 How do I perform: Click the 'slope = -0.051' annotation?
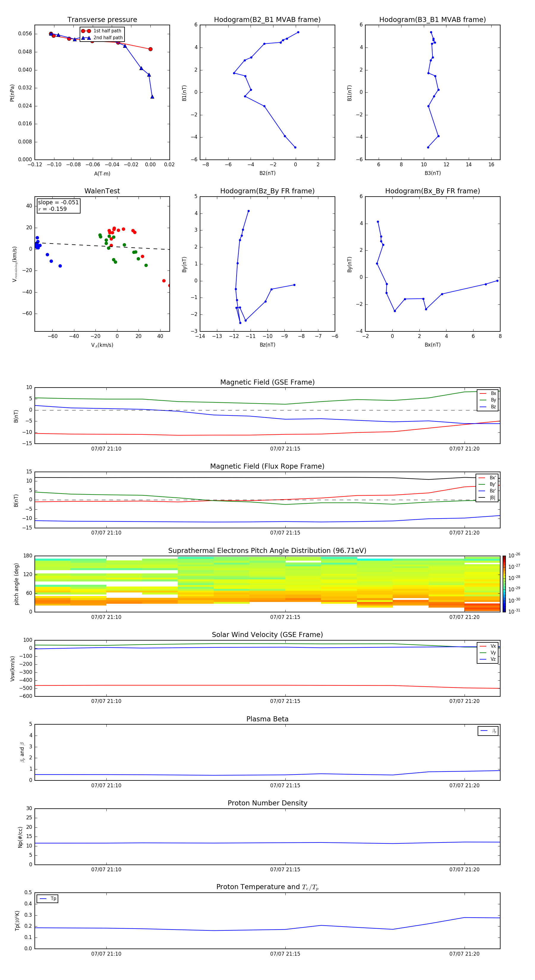tap(58, 203)
